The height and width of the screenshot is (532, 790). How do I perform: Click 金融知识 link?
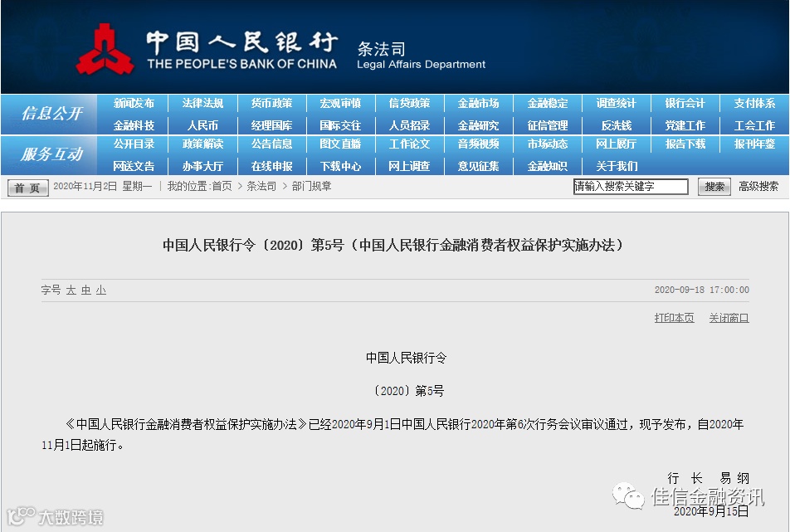point(547,166)
